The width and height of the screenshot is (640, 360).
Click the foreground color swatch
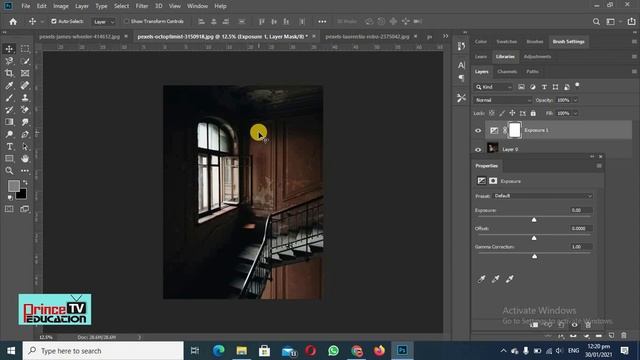click(13, 186)
